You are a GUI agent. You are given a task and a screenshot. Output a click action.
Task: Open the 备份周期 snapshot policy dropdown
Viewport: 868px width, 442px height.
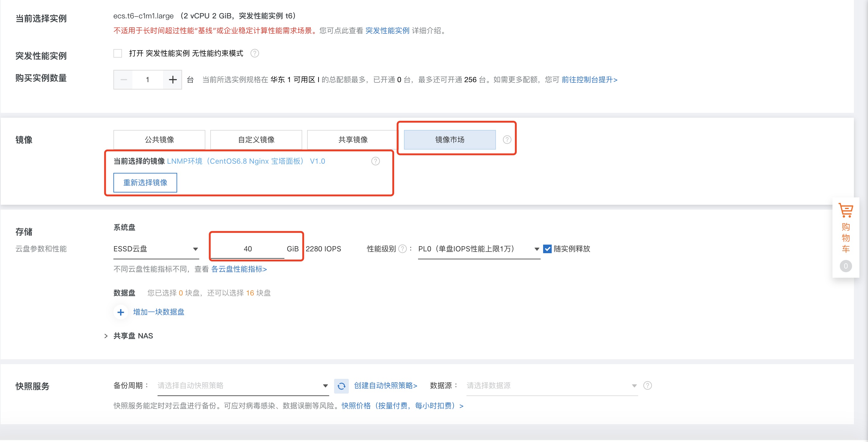pyautogui.click(x=243, y=385)
